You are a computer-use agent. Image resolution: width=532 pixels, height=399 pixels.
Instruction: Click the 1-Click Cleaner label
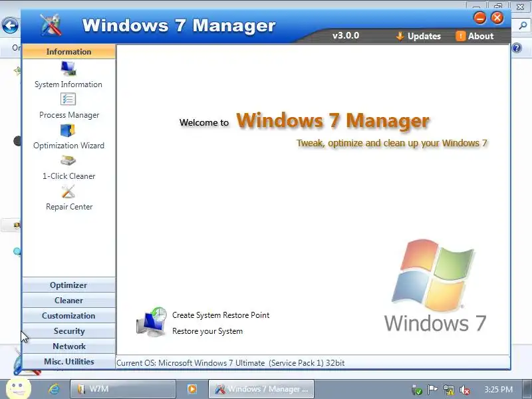[69, 176]
